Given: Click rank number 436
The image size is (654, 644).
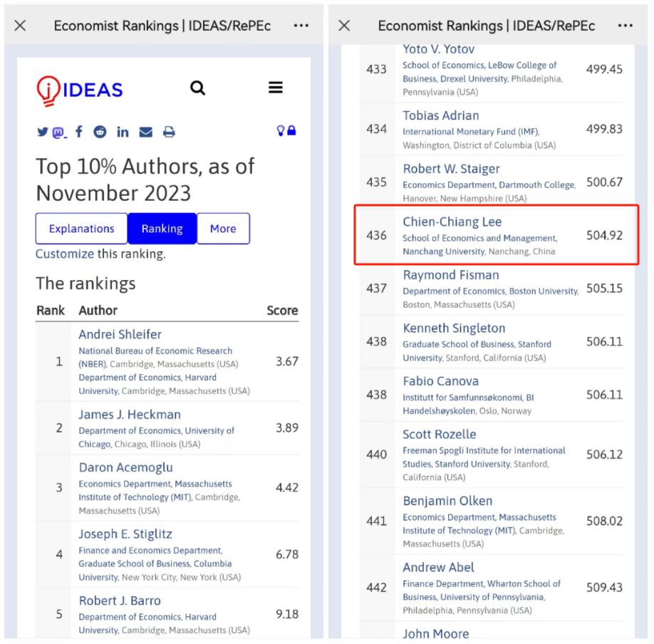Looking at the screenshot, I should [x=377, y=235].
